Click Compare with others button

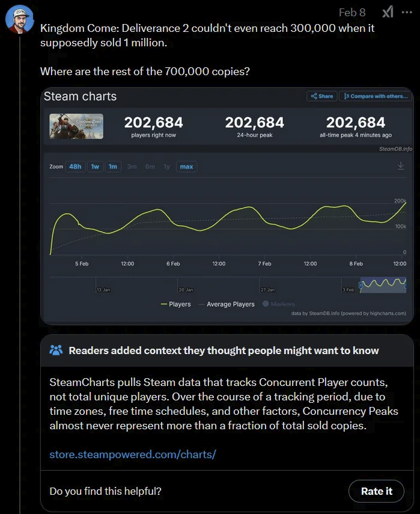[x=376, y=96]
